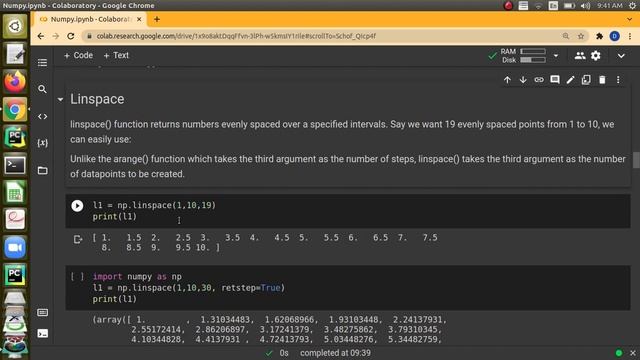Add a new Text cell
This screenshot has height=360, width=640.
(116, 55)
